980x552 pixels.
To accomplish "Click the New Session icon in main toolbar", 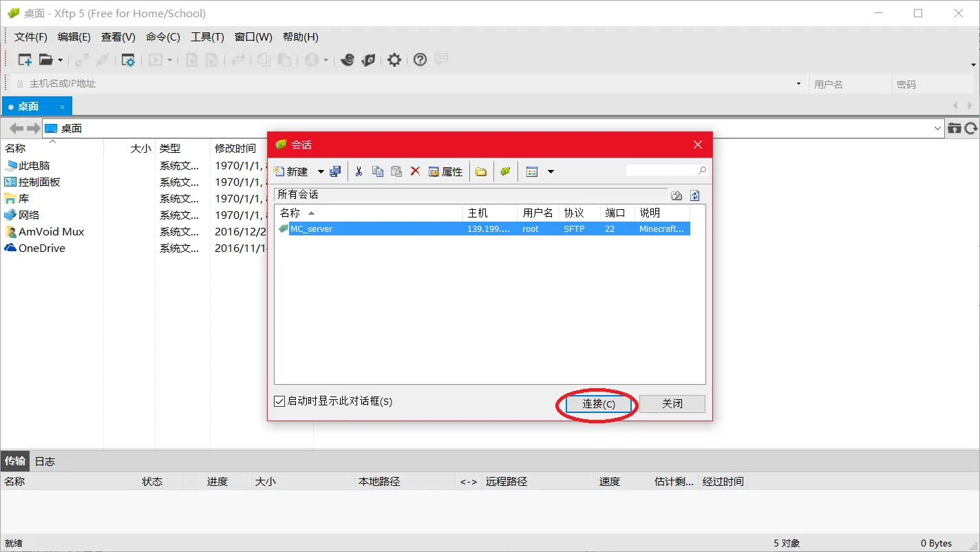I will point(25,60).
